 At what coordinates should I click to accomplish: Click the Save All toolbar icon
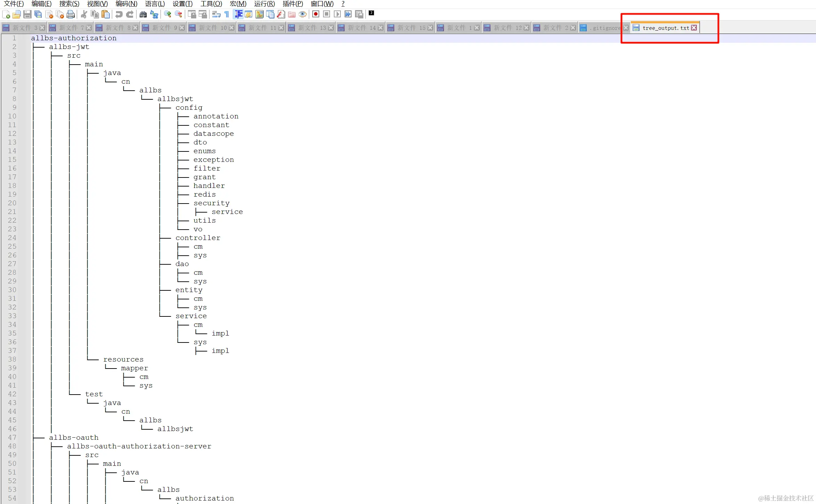[x=38, y=14]
